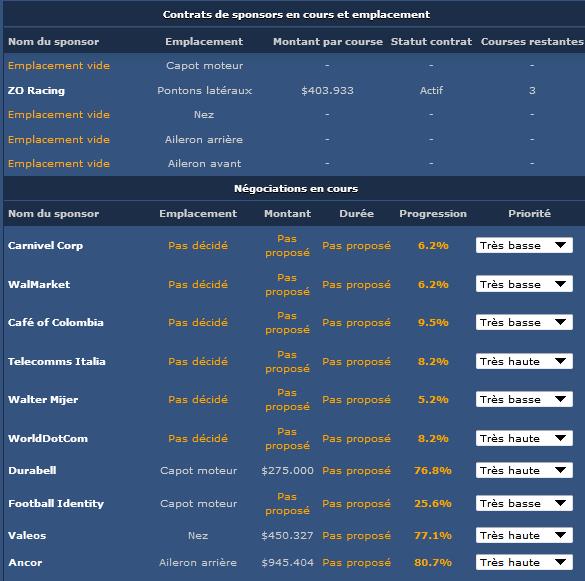Viewport: 585px width, 581px height.
Task: Expand Valeos priority dropdown
Action: (524, 535)
